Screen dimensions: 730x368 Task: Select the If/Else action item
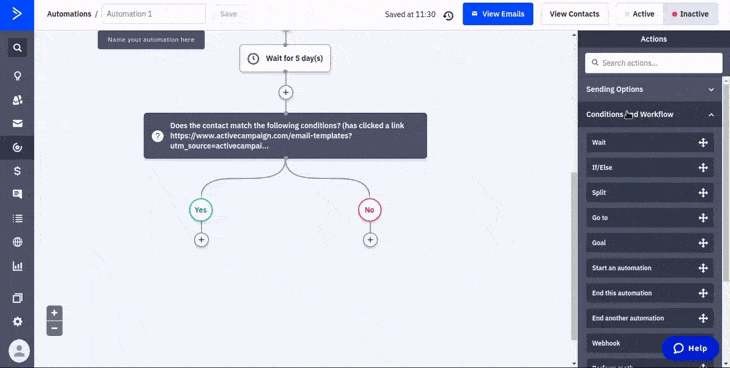click(x=649, y=168)
